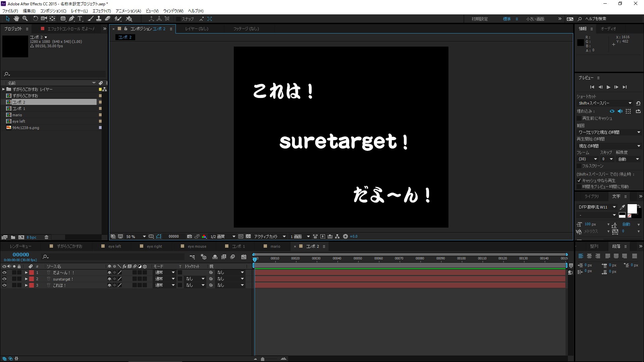The image size is (644, 362).
Task: Select the Horizontal Type tool
Action: pos(80,19)
